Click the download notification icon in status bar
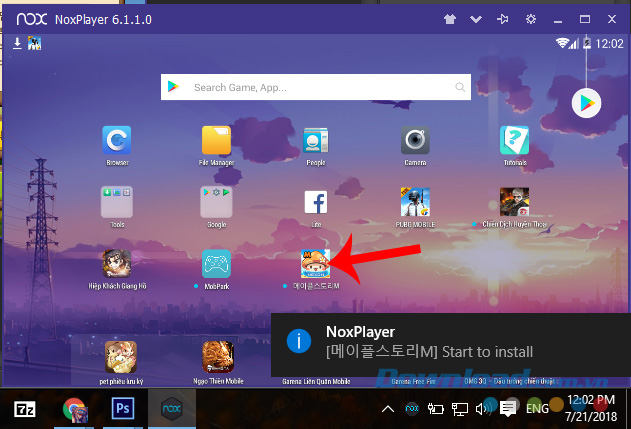 click(17, 43)
